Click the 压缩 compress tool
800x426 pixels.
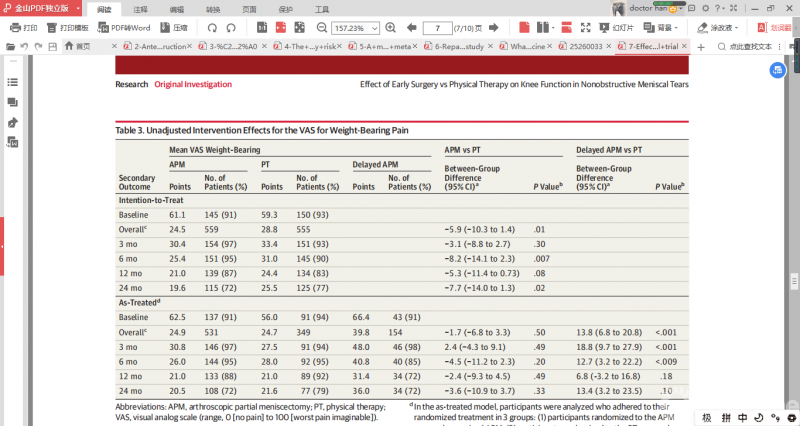(x=174, y=27)
